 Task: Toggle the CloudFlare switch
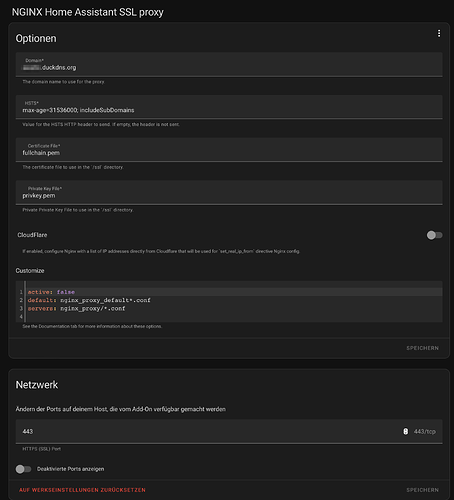(x=434, y=235)
